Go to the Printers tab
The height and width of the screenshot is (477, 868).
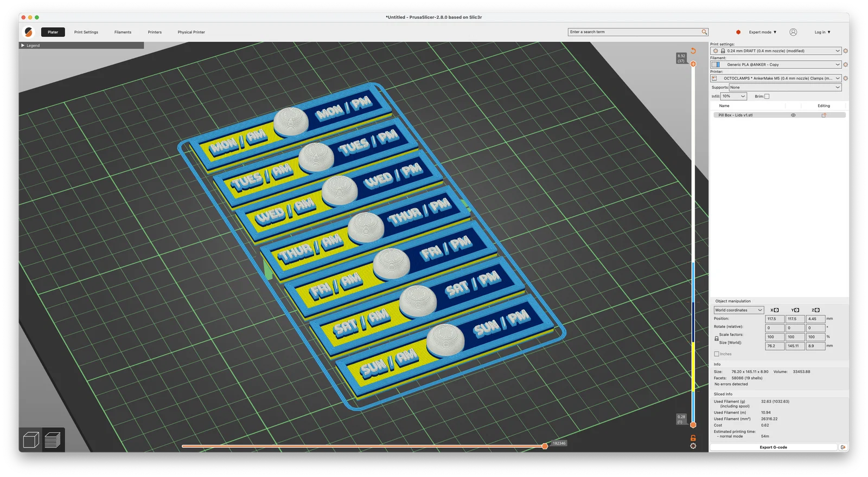point(155,33)
